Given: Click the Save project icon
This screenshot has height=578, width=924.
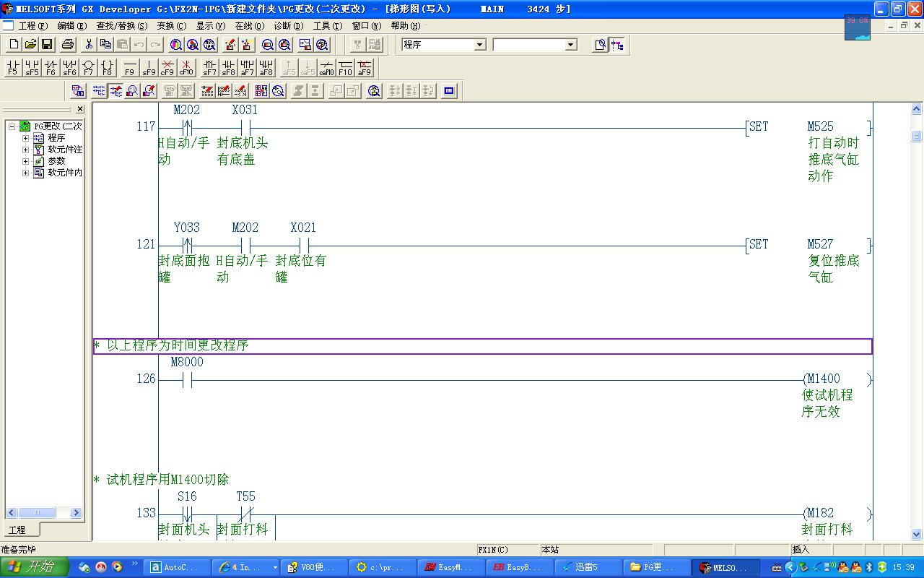Looking at the screenshot, I should (47, 45).
